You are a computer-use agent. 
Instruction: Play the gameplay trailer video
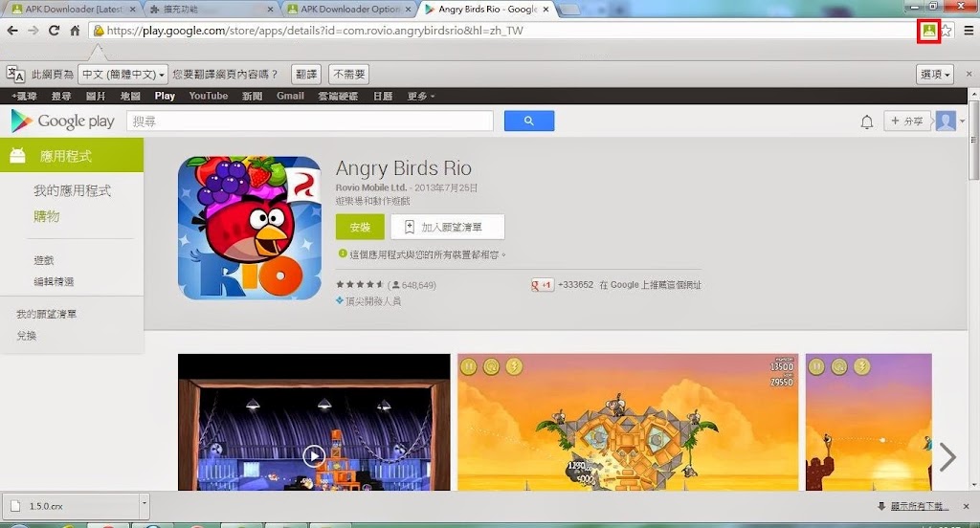click(314, 455)
